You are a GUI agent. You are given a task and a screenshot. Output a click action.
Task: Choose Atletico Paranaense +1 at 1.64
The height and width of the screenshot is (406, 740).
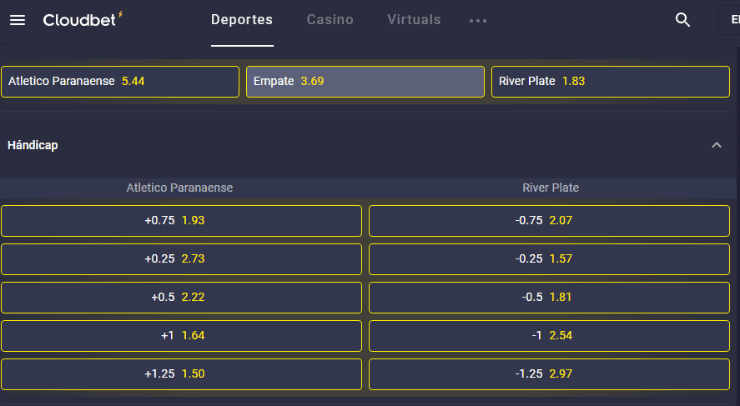(x=181, y=336)
